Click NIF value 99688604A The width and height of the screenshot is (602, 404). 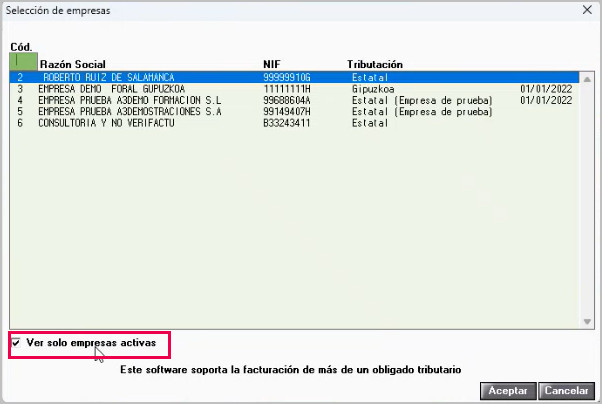[286, 101]
